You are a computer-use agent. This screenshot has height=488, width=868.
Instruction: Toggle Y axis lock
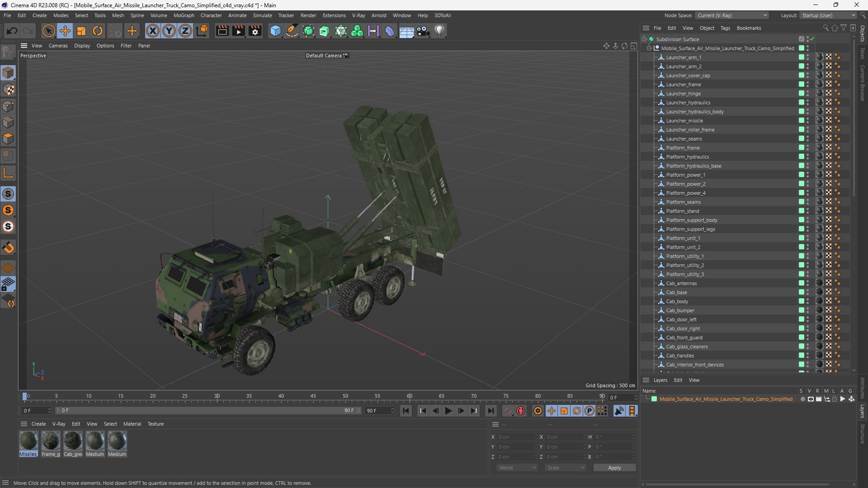coord(169,31)
